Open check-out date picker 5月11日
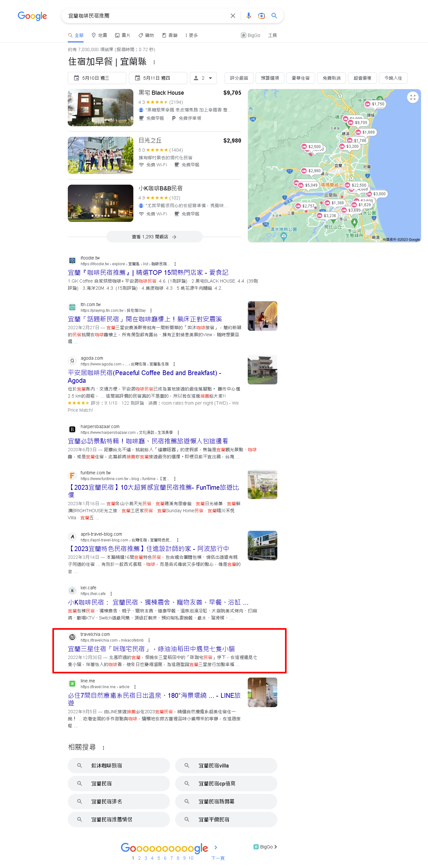Viewport: 428px width, 868px height. pyautogui.click(x=158, y=78)
